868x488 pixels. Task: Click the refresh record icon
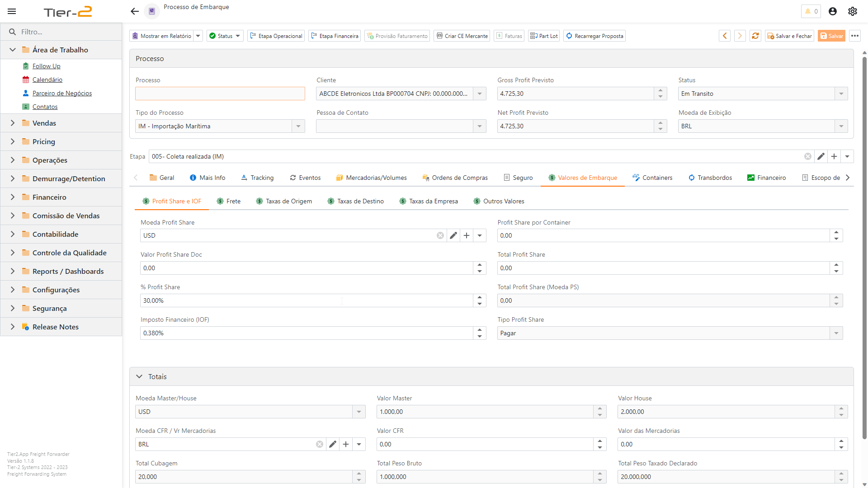pyautogui.click(x=755, y=36)
